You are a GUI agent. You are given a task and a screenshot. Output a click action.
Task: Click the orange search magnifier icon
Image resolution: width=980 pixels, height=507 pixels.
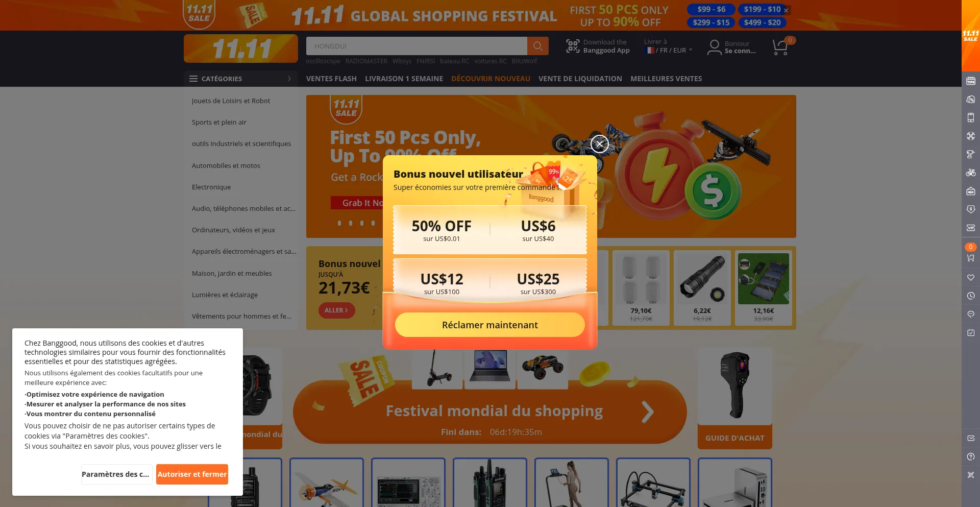pos(538,46)
